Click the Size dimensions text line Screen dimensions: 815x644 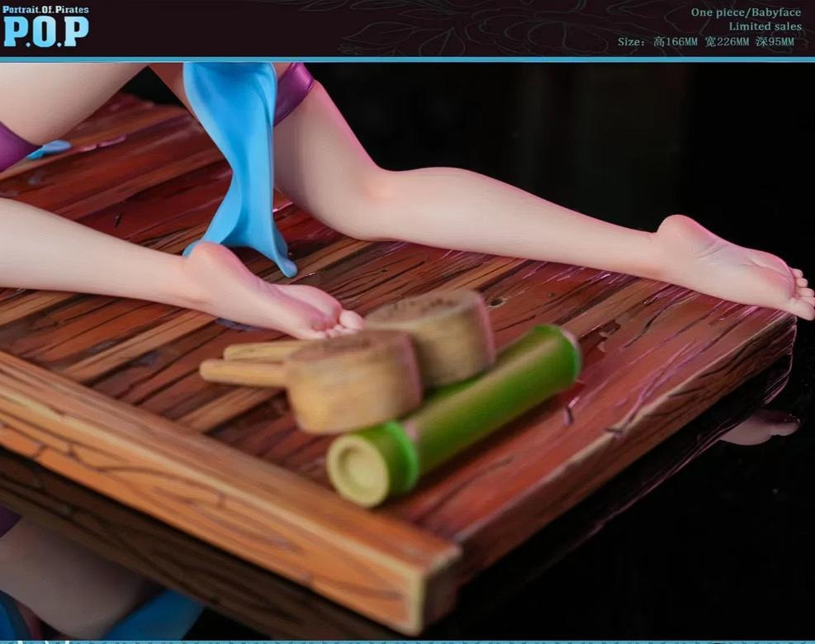point(706,41)
